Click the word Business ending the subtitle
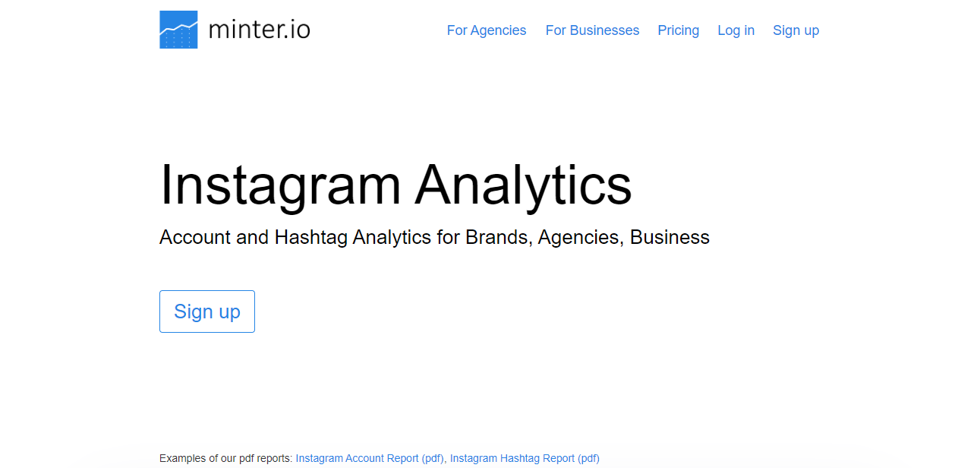Viewport: 980px width, 468px height. [670, 237]
